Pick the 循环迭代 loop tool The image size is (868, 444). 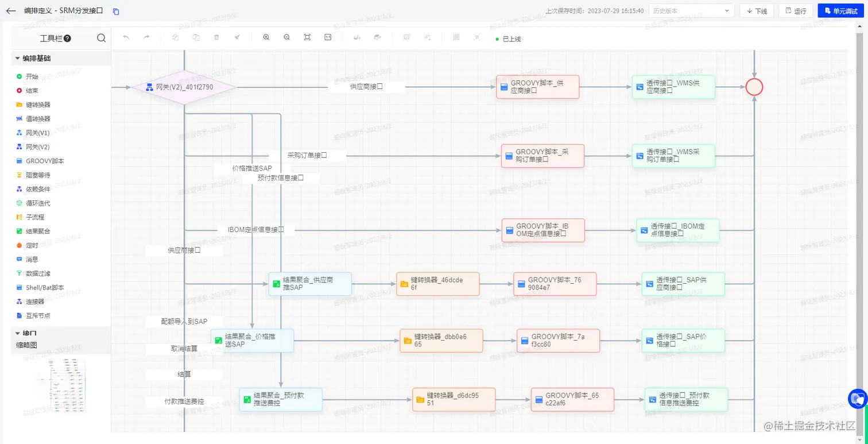point(33,203)
